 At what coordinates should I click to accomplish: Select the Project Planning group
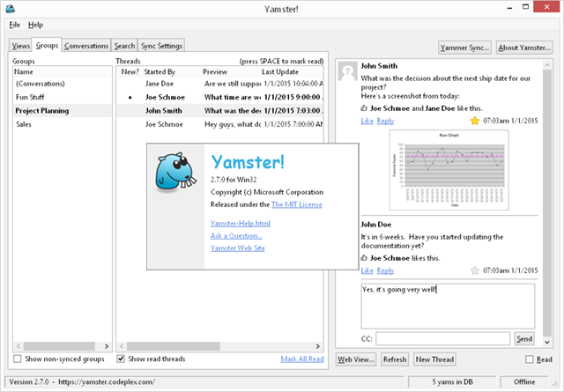(x=63, y=111)
